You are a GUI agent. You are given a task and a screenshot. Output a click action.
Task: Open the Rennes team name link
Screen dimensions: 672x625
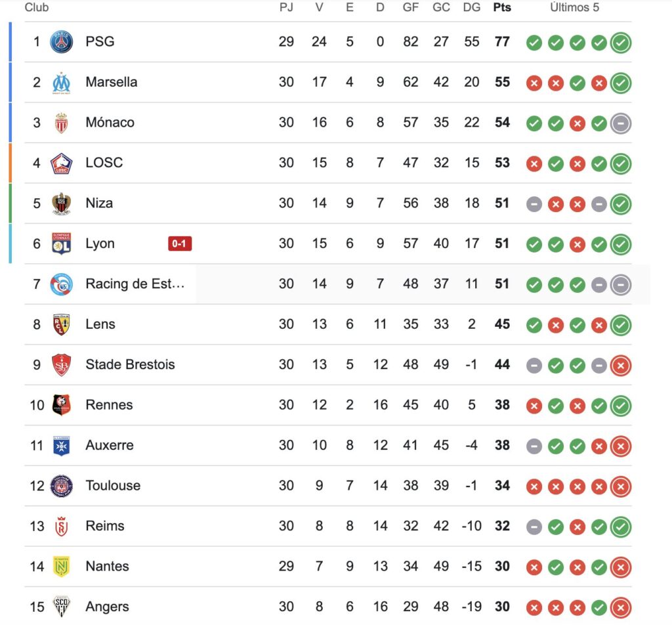click(x=109, y=405)
